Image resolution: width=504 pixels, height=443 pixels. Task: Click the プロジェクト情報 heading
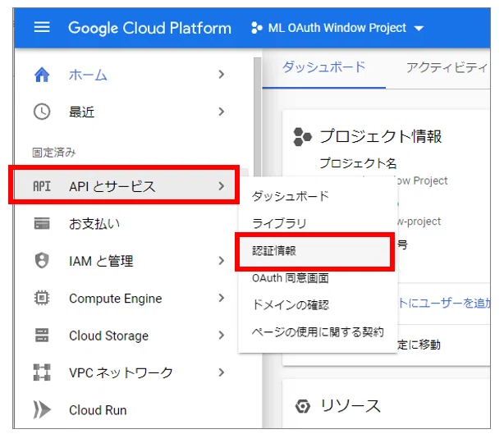pos(381,136)
